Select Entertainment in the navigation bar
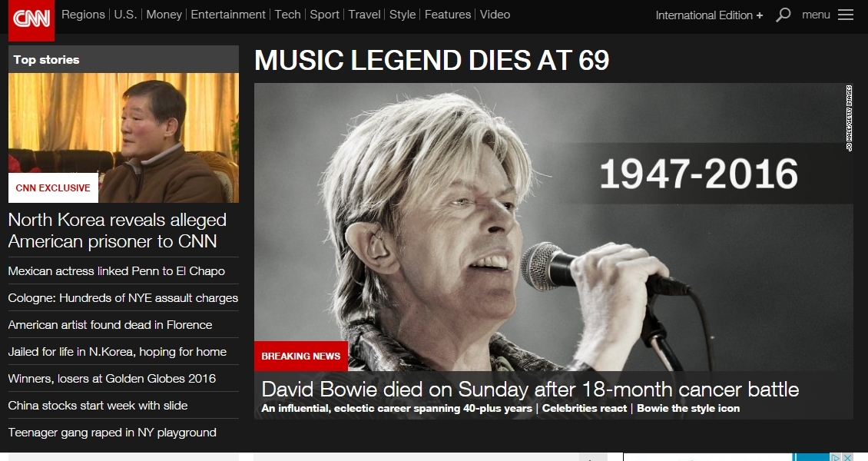Viewport: 868px width, 461px height. coord(228,15)
